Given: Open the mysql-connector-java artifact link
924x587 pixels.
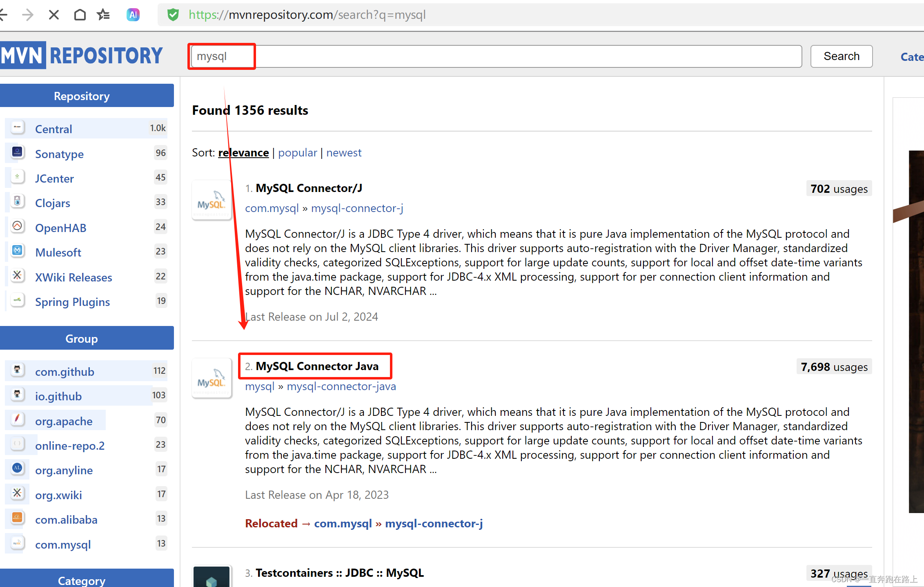Looking at the screenshot, I should [341, 386].
